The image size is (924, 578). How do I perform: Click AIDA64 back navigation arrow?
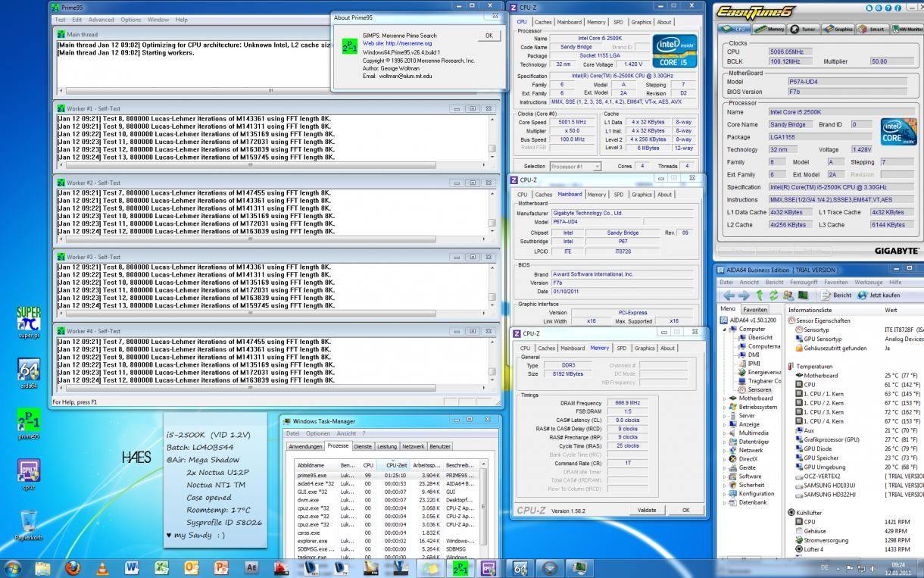point(728,295)
